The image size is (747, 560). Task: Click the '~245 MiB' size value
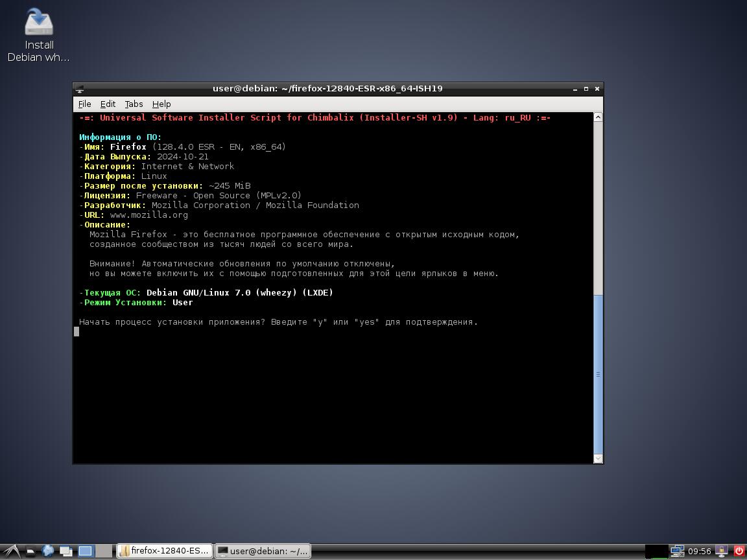[230, 186]
